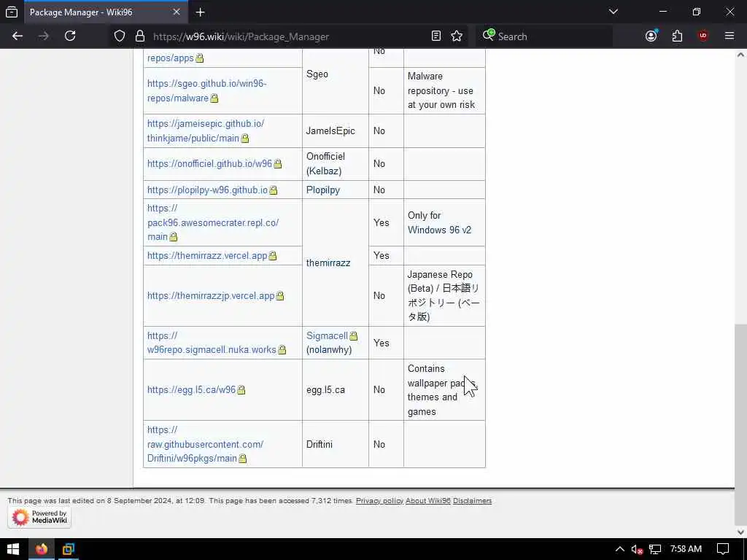Click the scrollbar up arrow

740,55
